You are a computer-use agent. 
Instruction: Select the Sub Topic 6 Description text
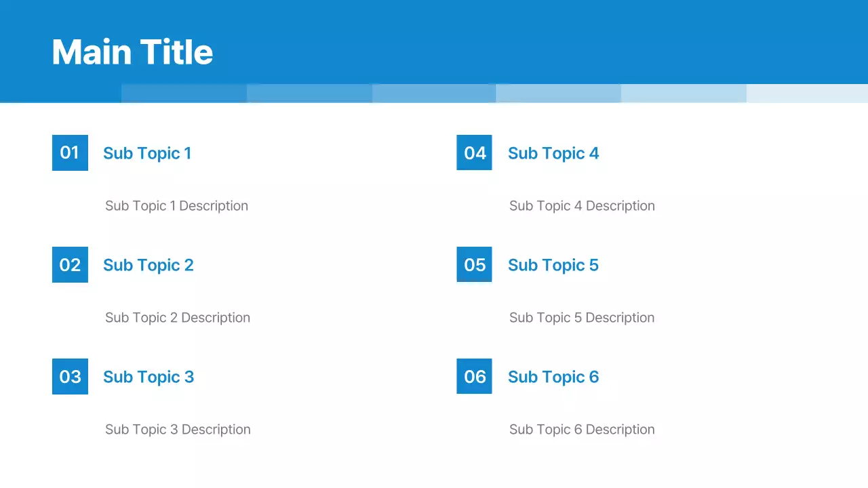click(582, 430)
